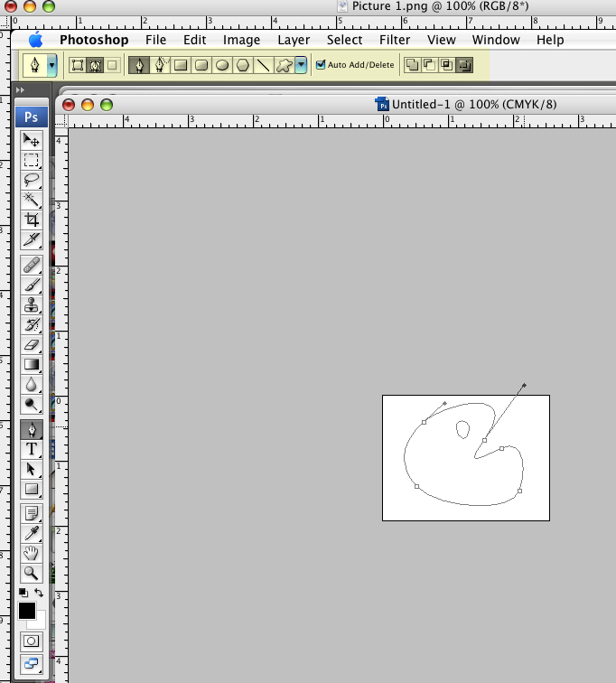Set Intersect Path Areas mode
This screenshot has width=616, height=683.
point(447,65)
